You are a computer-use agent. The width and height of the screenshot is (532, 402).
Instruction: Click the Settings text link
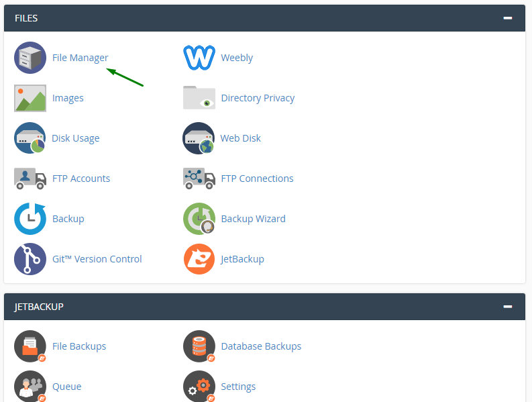[x=238, y=387]
